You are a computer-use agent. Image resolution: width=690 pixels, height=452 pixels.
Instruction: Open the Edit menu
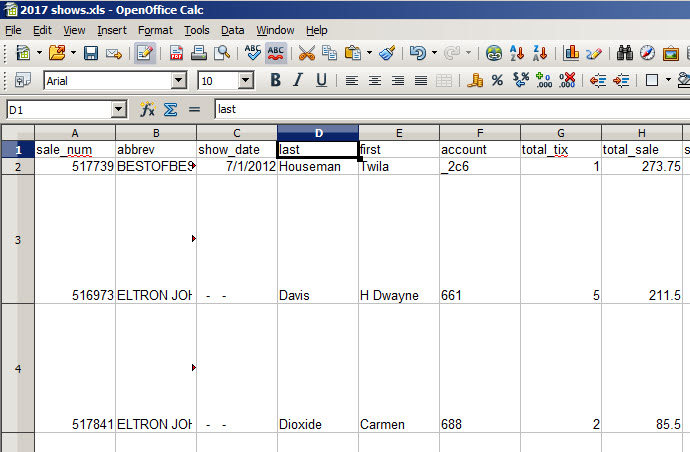click(42, 30)
